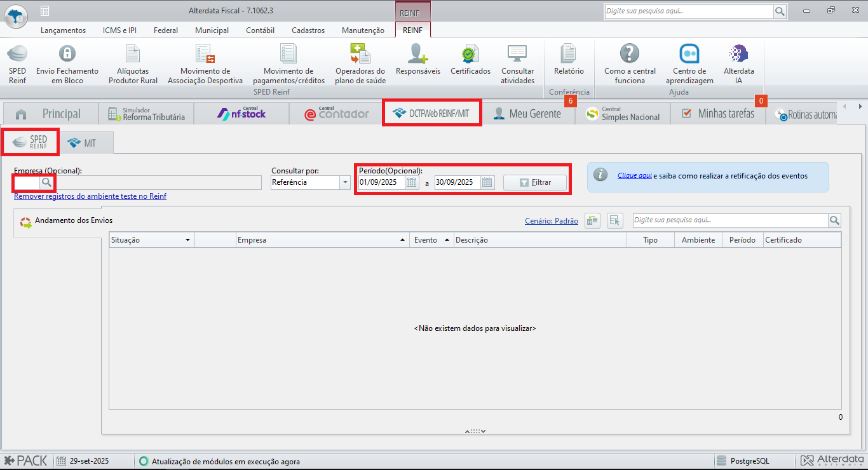Click the quick access toolbar grid icon
The width and height of the screenshot is (868, 470).
coord(44,11)
